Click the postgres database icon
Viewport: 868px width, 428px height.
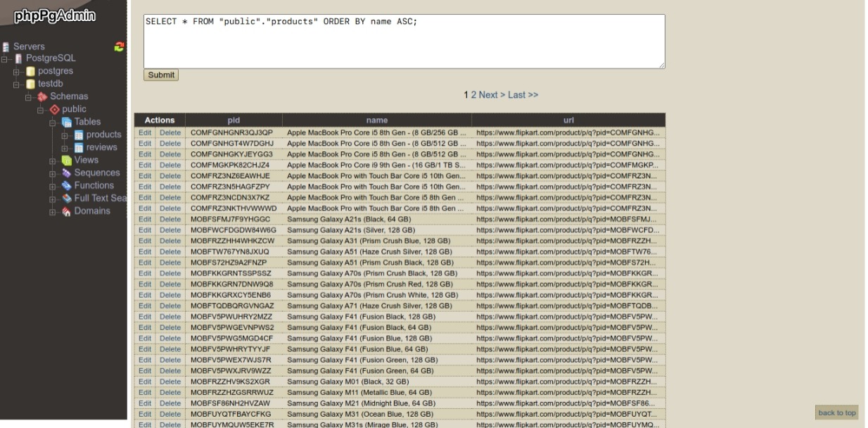(31, 71)
